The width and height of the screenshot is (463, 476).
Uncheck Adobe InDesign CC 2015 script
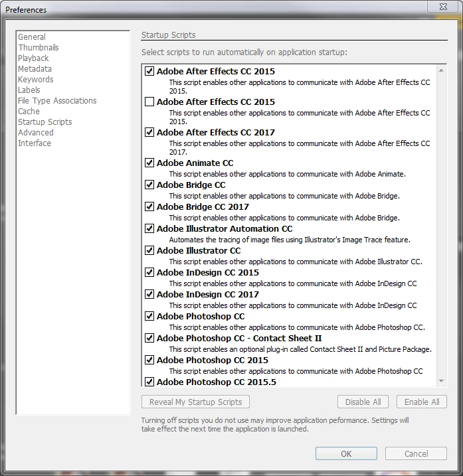(149, 272)
